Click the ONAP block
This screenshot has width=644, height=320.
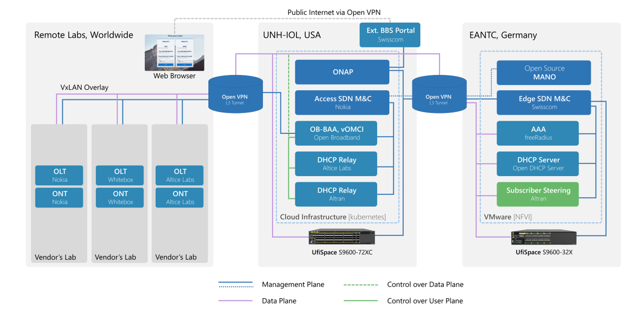pos(343,72)
